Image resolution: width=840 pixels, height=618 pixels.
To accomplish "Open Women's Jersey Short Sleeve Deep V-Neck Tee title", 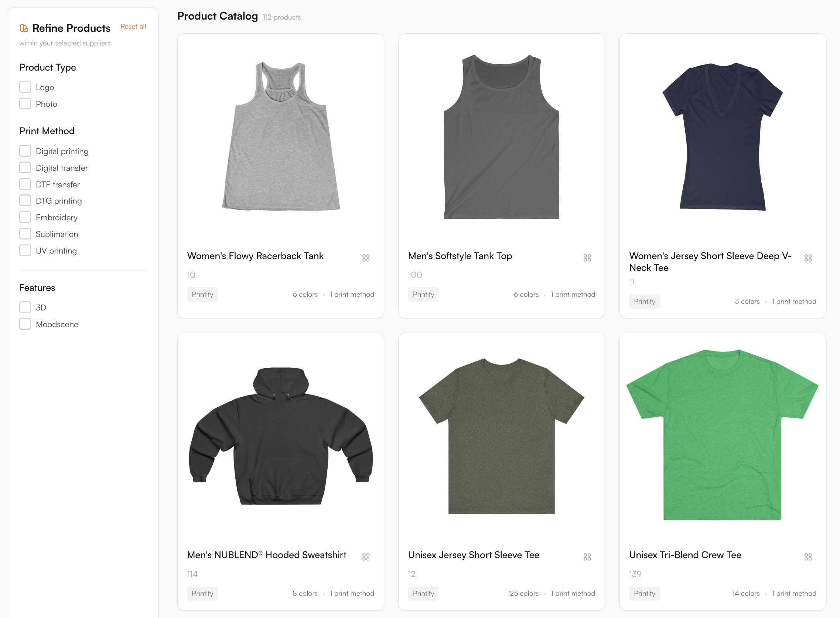I will [710, 262].
